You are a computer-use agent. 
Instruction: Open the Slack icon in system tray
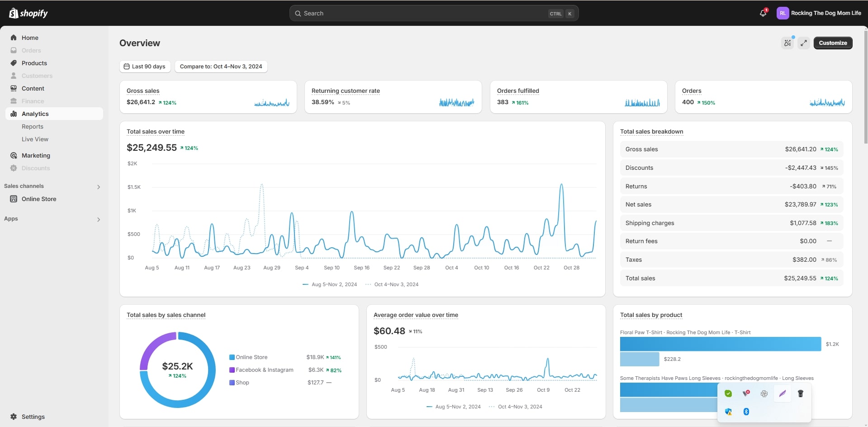764,393
